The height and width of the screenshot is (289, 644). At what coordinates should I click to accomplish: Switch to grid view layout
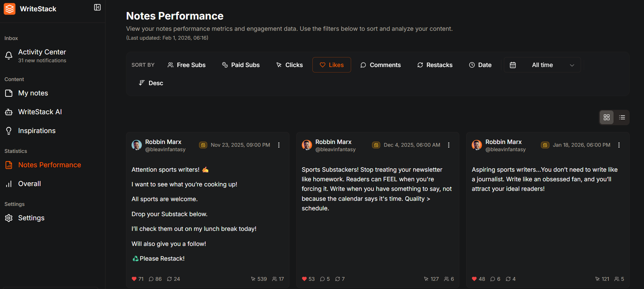[x=607, y=117]
